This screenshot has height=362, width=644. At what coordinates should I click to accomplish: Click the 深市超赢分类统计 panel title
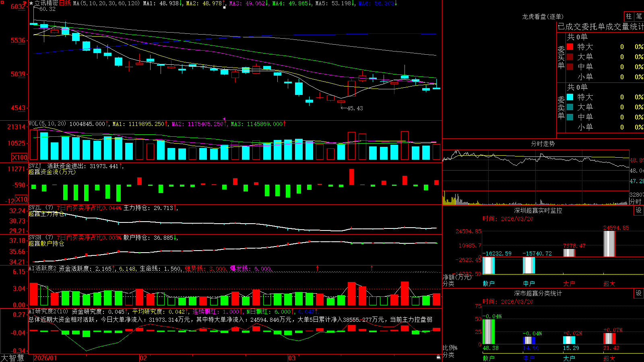[538, 293]
